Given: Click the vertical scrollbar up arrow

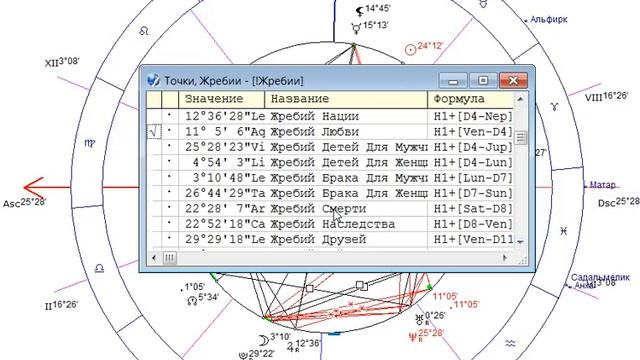Looking at the screenshot, I should tap(520, 99).
